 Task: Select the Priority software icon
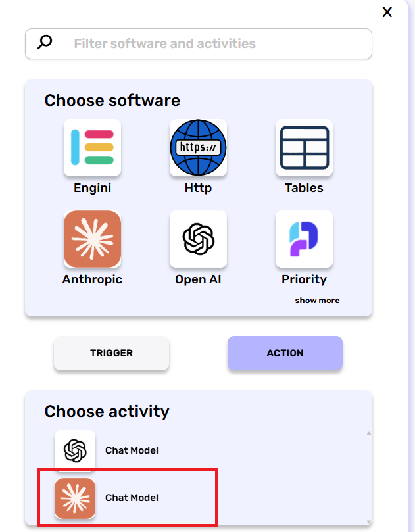point(304,239)
